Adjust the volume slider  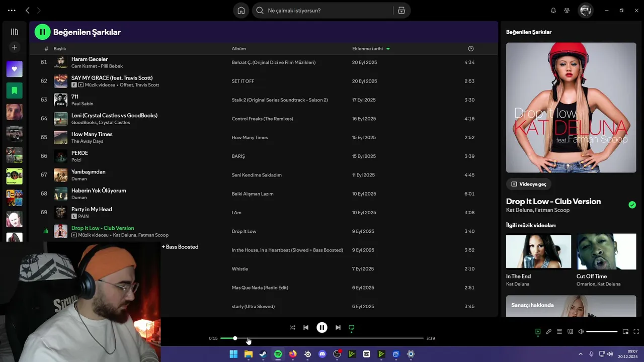click(x=602, y=331)
